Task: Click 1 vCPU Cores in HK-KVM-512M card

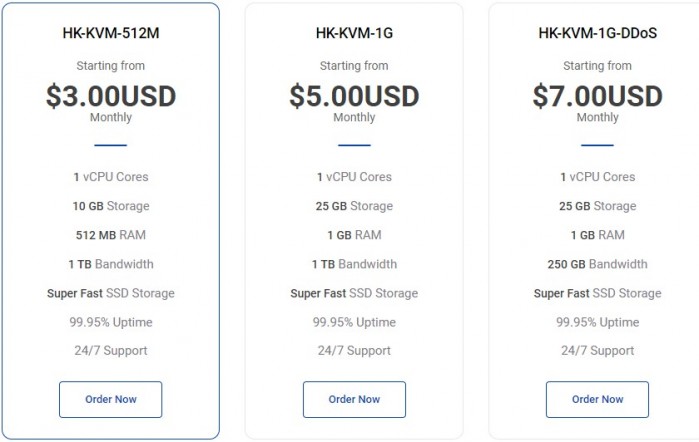Action: 110,177
